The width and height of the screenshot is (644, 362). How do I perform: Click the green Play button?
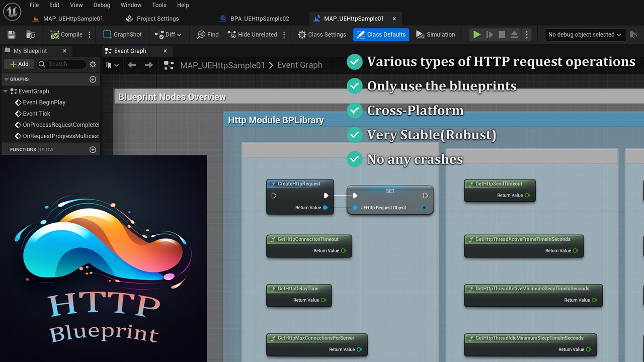(476, 35)
